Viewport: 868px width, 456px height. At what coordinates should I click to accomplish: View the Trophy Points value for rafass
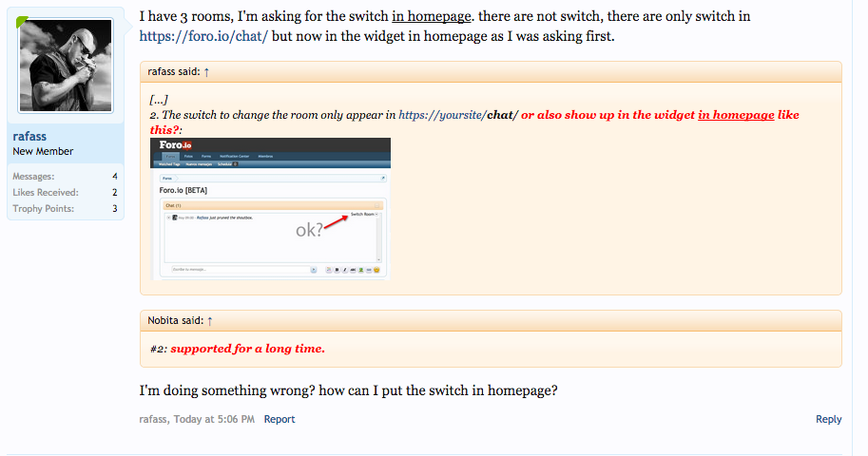pyautogui.click(x=114, y=208)
